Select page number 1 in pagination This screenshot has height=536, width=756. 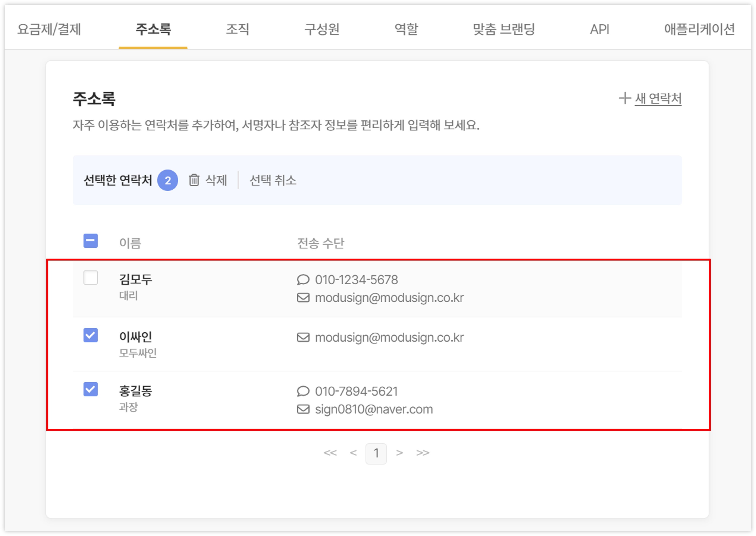pos(376,453)
